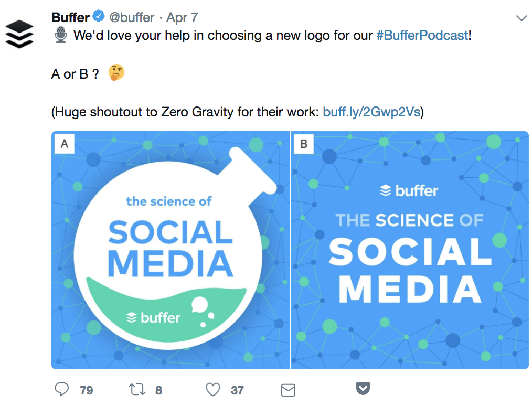This screenshot has width=532, height=406.
Task: Click the 8 retweets count
Action: pyautogui.click(x=158, y=390)
